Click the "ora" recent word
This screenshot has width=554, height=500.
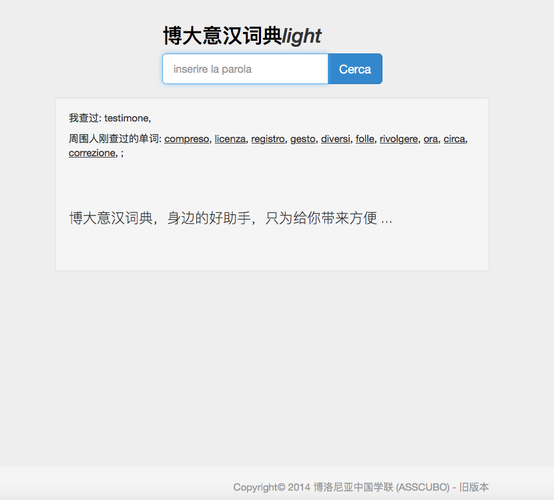click(x=431, y=139)
